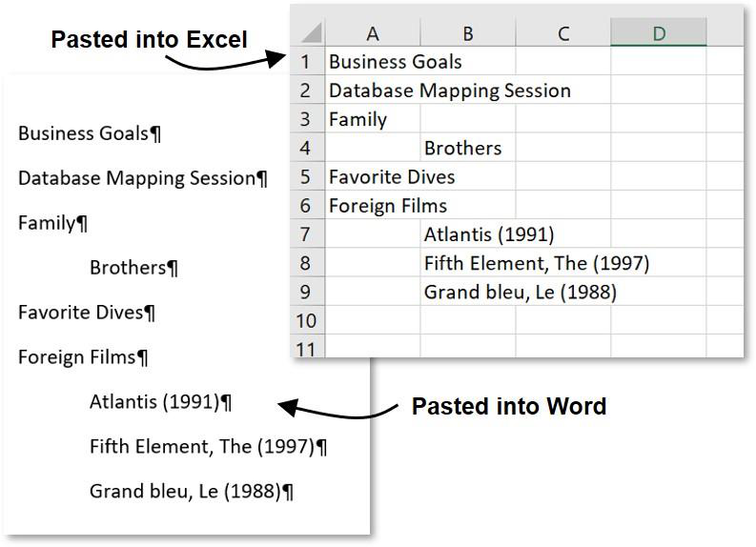This screenshot has height=547, width=756.
Task: Select the Grand bleu, Le (1988) cell
Action: (468, 293)
